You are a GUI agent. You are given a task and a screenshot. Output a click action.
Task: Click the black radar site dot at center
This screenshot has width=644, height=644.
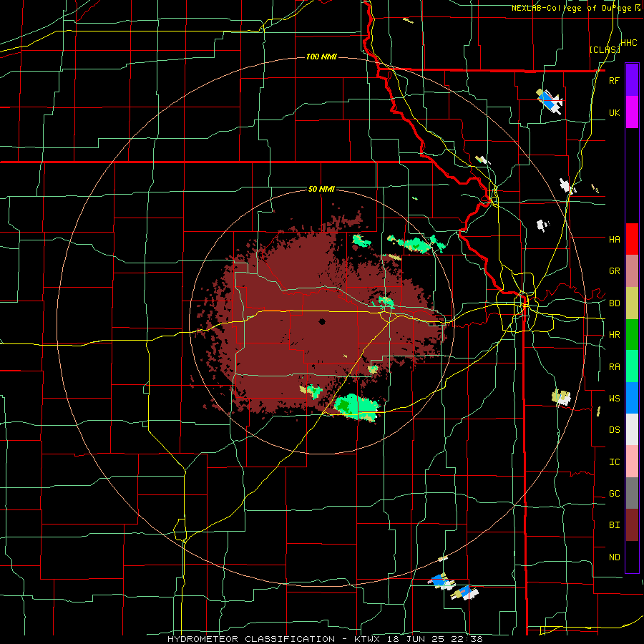pyautogui.click(x=322, y=321)
